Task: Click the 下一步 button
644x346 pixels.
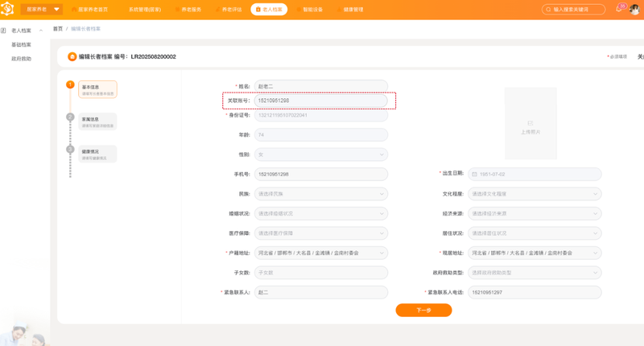Action: tap(423, 311)
